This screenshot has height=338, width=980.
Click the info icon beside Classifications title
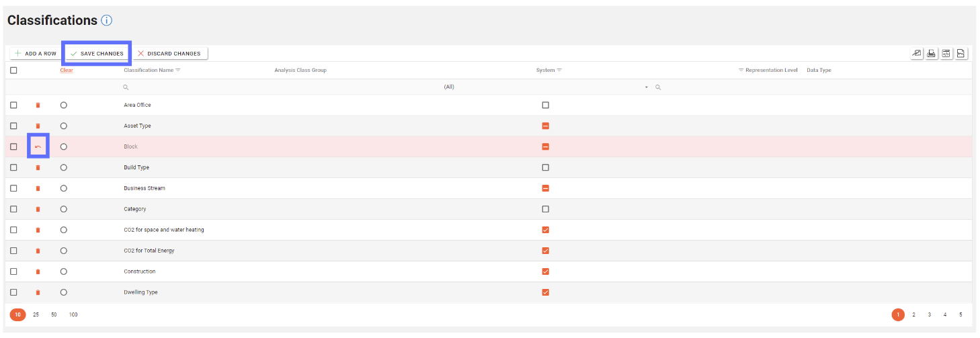[106, 20]
